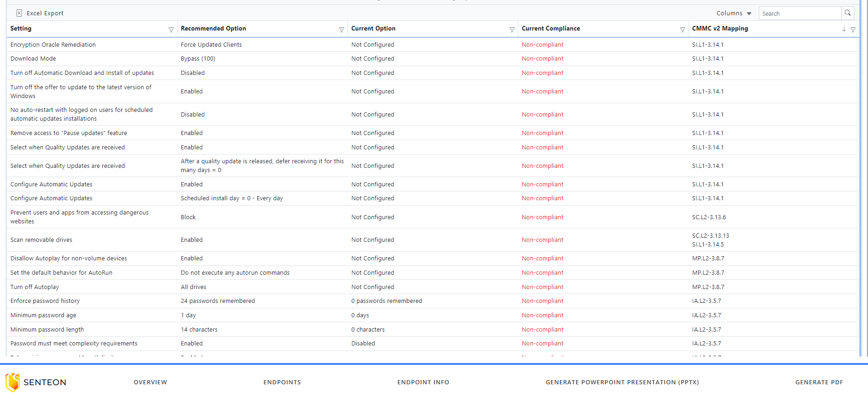868x394 pixels.
Task: Sort by Current Compliance column header
Action: pyautogui.click(x=551, y=29)
